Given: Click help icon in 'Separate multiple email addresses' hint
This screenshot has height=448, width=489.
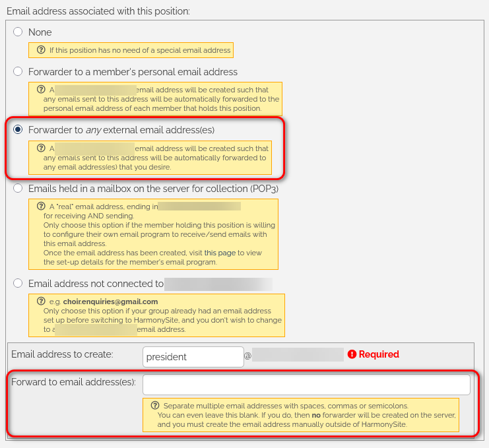Looking at the screenshot, I should 155,405.
